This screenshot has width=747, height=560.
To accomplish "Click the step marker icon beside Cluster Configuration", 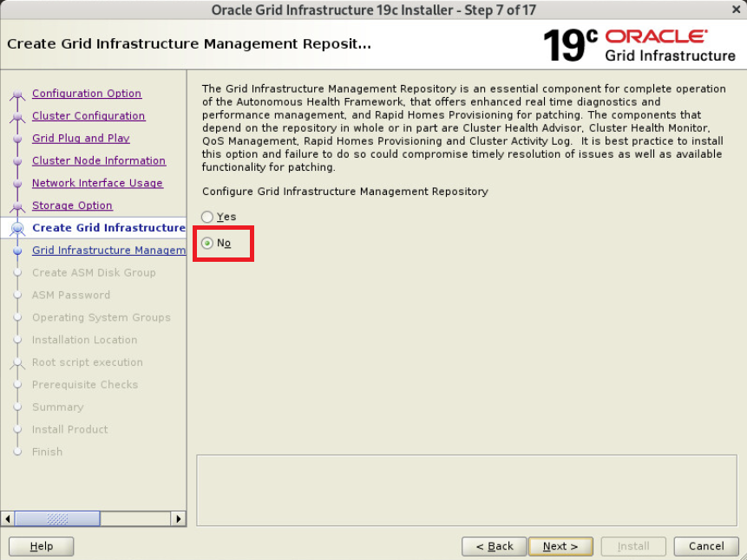I will pyautogui.click(x=17, y=116).
